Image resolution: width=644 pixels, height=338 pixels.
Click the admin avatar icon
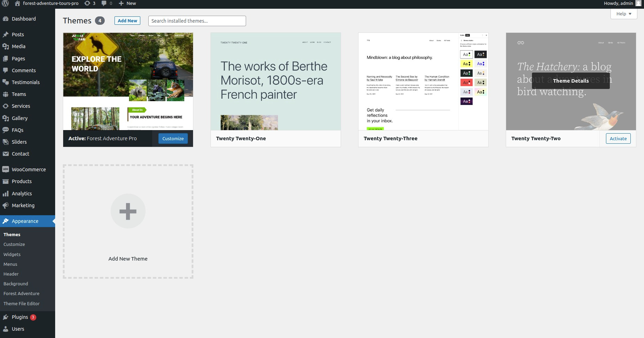point(638,3)
